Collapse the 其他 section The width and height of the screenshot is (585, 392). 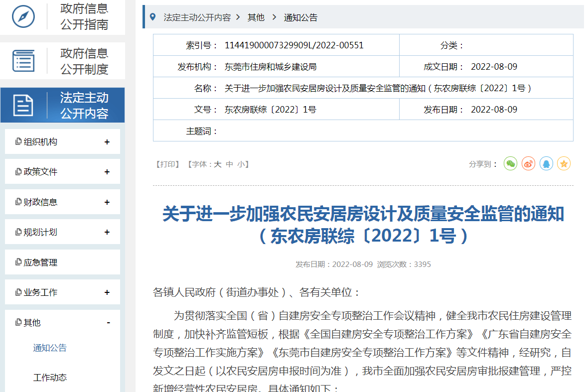pos(108,323)
